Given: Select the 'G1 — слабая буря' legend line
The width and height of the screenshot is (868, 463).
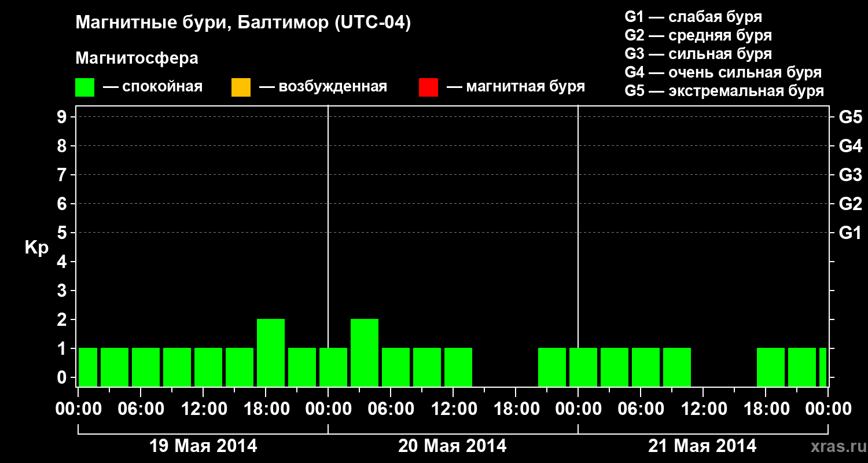Looking at the screenshot, I should (x=693, y=17).
